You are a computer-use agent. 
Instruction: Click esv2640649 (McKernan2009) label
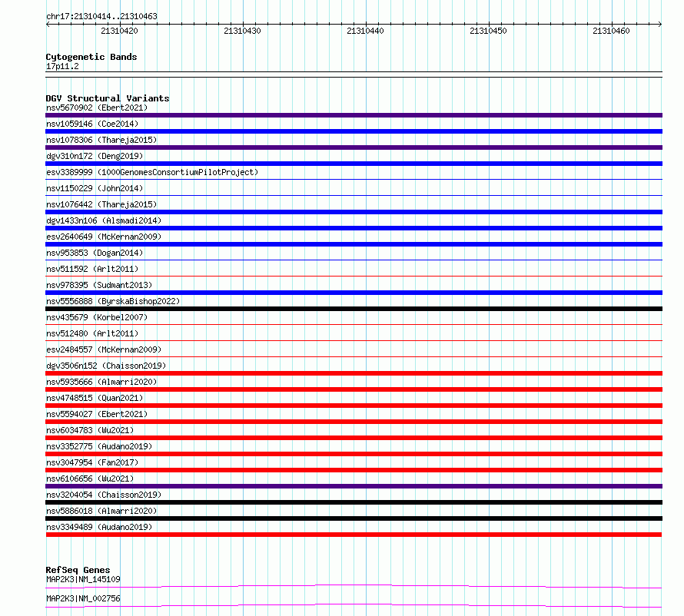click(x=104, y=237)
